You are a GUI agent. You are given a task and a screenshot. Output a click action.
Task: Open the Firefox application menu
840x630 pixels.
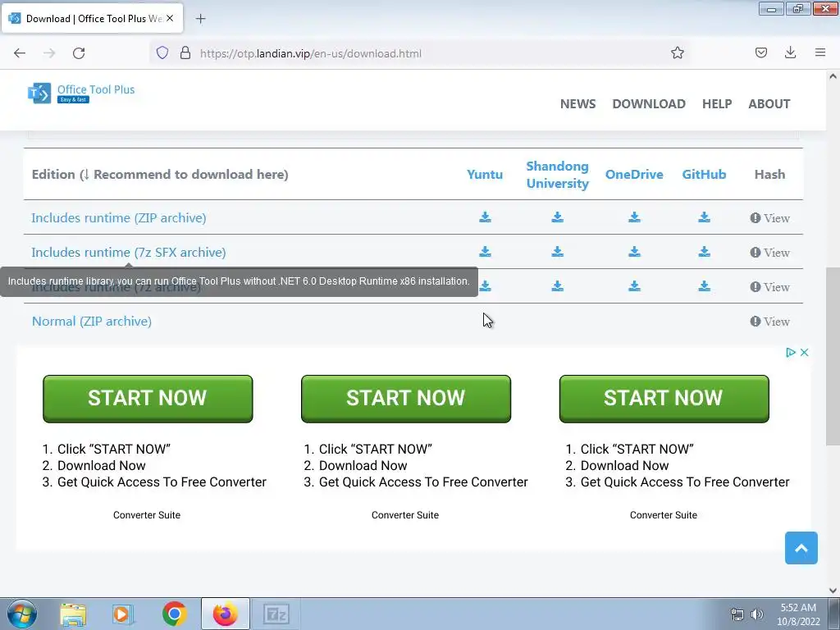click(819, 52)
